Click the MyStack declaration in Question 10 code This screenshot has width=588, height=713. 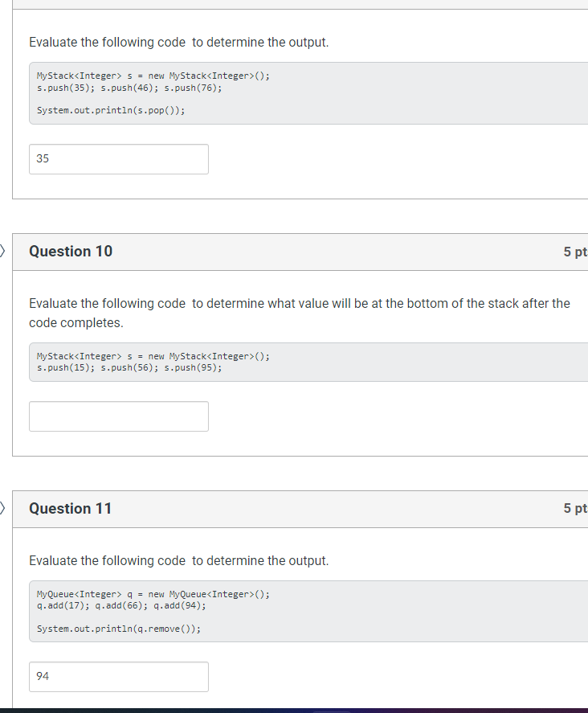153,357
